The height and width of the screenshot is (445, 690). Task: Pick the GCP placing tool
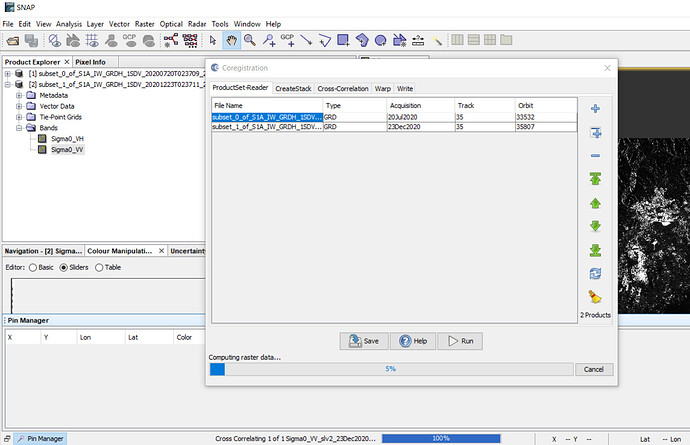(287, 40)
